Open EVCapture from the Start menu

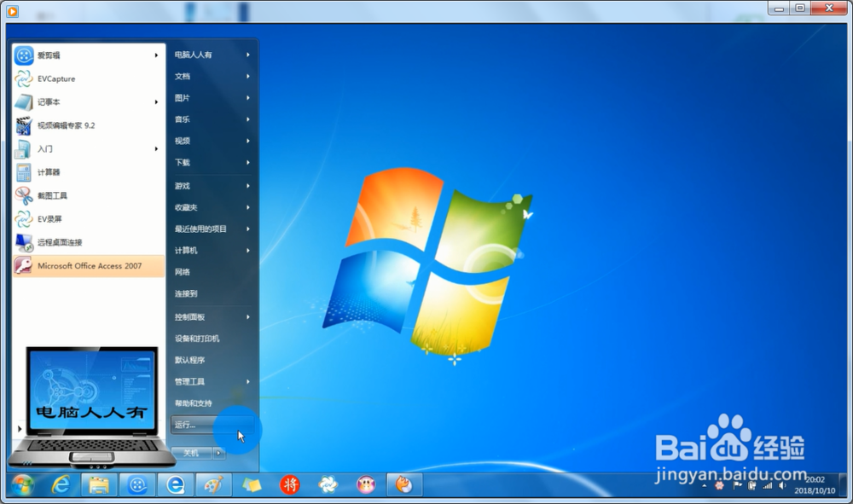coord(89,78)
